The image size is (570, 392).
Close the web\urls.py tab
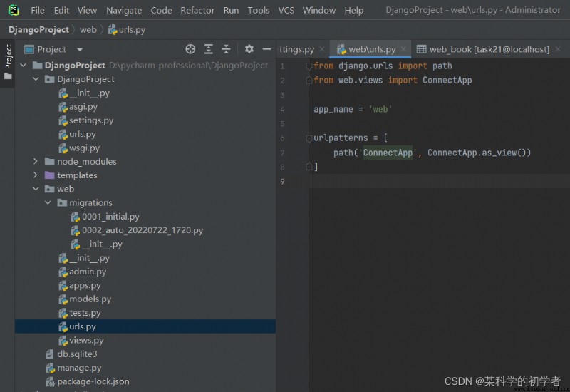click(403, 49)
